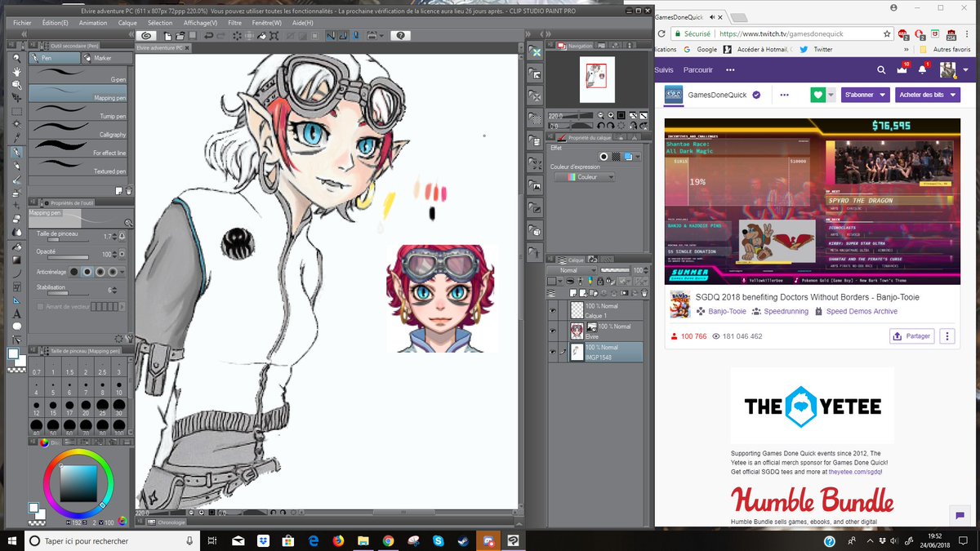Adjust the Opacité slider in tool properties
980x551 pixels.
69,257
